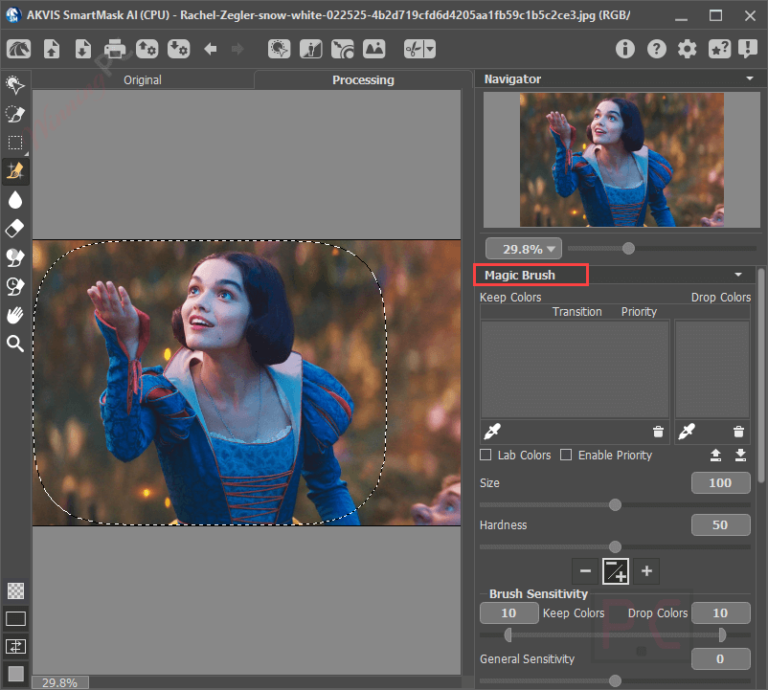Click the Size value field showing 100
Viewport: 768px width, 690px height.
(720, 483)
